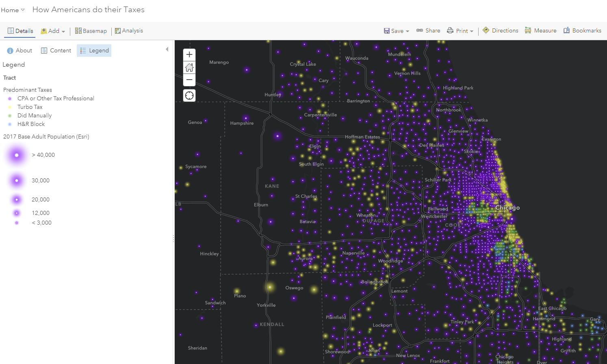This screenshot has width=607, height=364.
Task: Click the default map extent home icon
Action: tap(189, 67)
